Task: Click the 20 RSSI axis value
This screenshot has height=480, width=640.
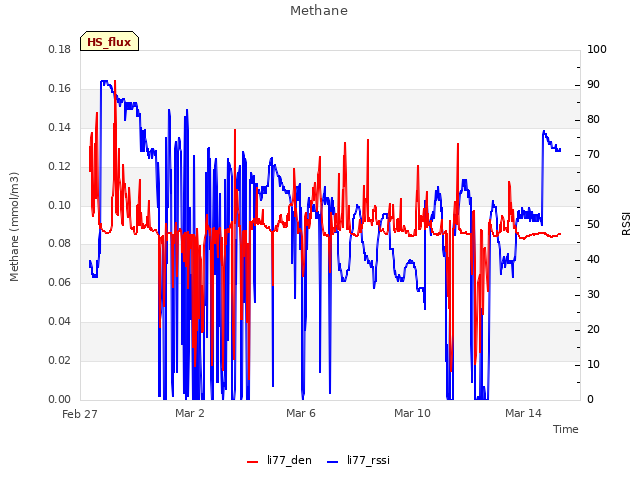Action: pyautogui.click(x=593, y=329)
